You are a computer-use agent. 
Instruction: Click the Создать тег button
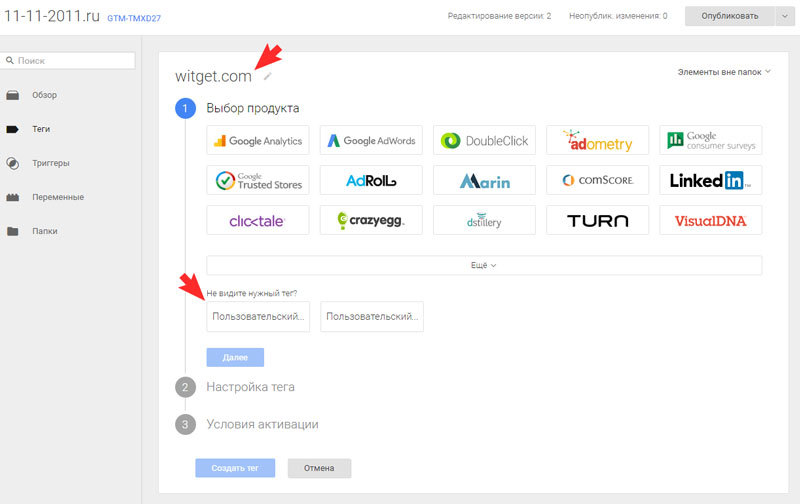pyautogui.click(x=235, y=468)
